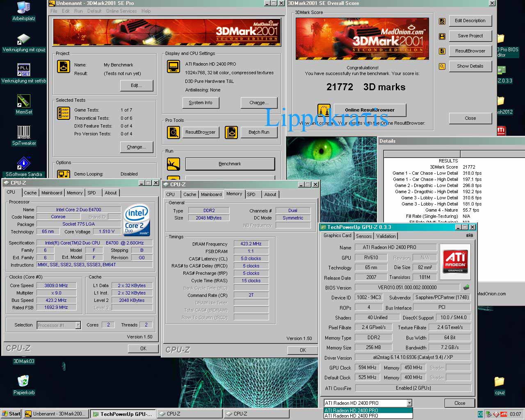
Task: Click the Benchmark button in the Run section
Action: click(230, 164)
